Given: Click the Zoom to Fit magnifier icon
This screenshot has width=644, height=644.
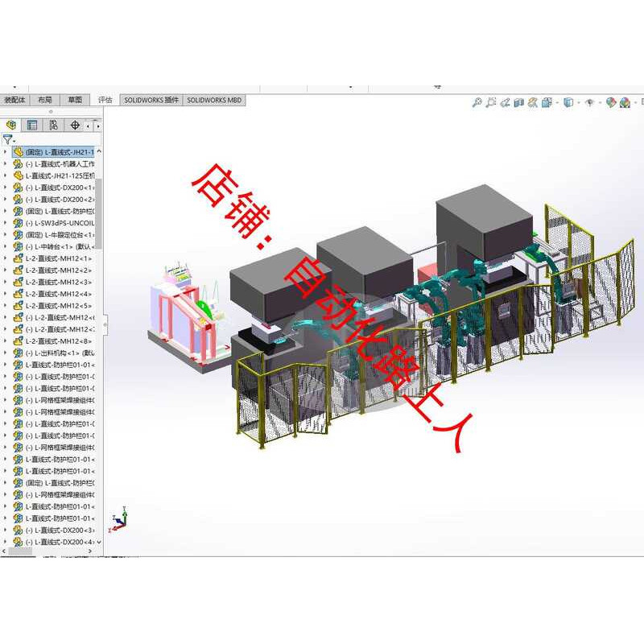Looking at the screenshot, I should click(x=477, y=102).
